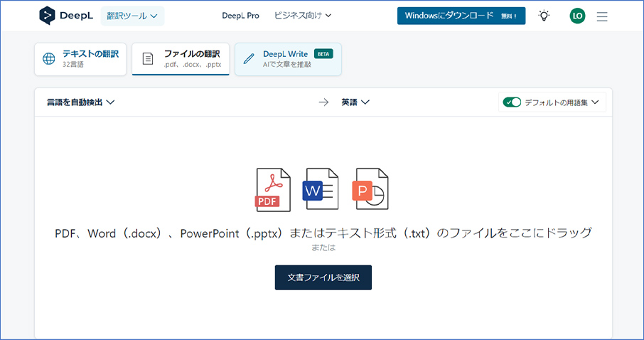Screen dimensions: 644x340
Task: Click the 32言語 subtitle text
Action: pos(73,65)
